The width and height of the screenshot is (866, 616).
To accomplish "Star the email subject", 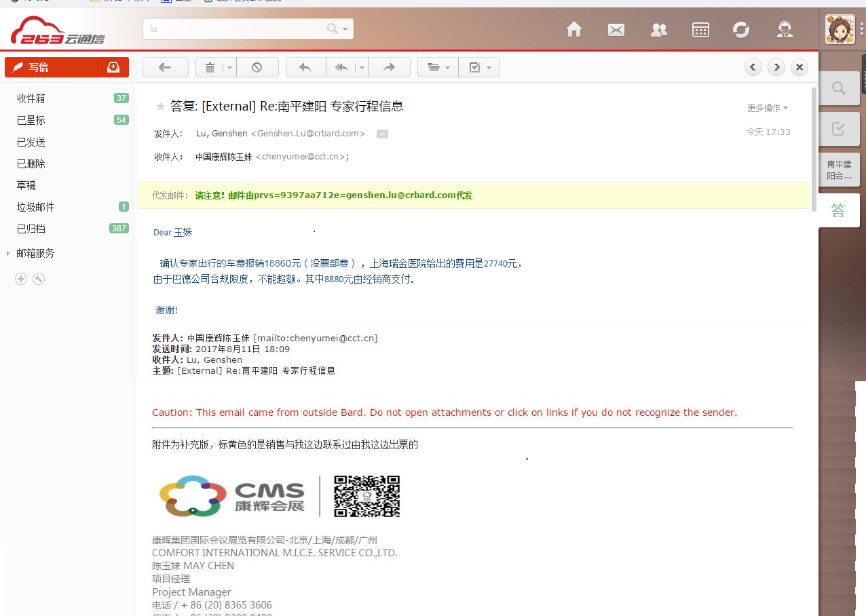I will pyautogui.click(x=161, y=107).
